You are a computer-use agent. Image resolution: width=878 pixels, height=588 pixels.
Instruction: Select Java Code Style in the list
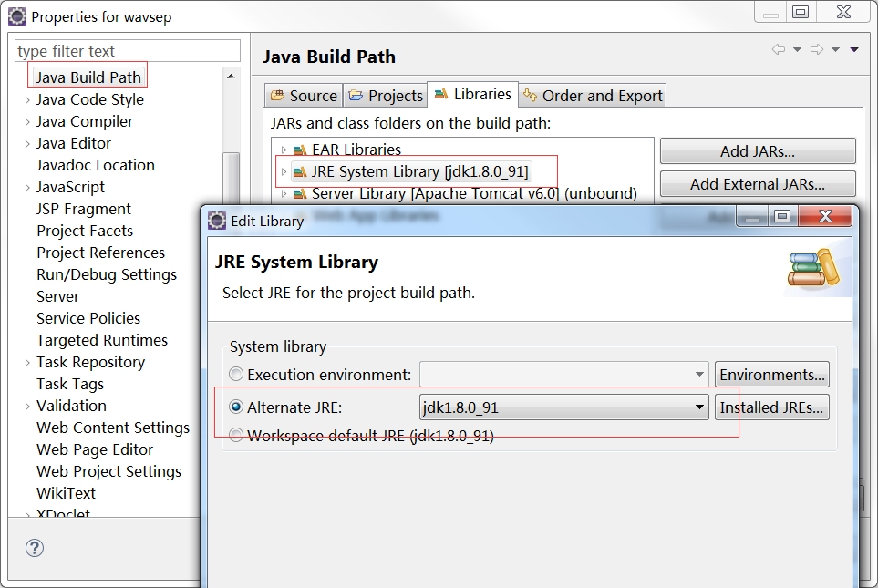[x=90, y=99]
